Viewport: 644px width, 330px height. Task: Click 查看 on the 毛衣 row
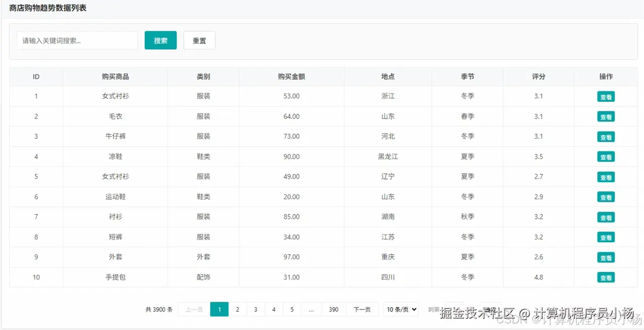pyautogui.click(x=606, y=116)
